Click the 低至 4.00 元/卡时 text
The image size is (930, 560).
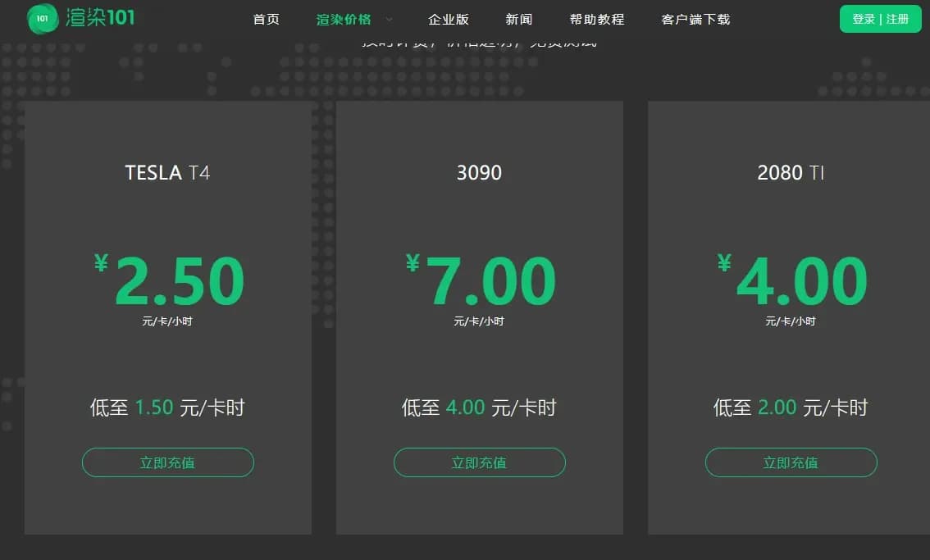[x=479, y=407]
